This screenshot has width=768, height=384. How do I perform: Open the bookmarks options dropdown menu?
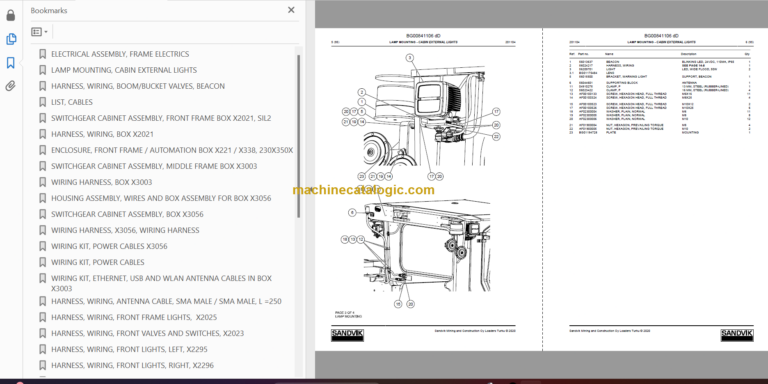click(39, 32)
